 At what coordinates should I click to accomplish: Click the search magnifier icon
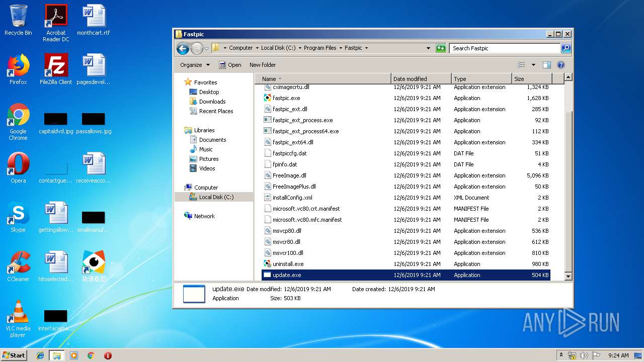[x=566, y=48]
